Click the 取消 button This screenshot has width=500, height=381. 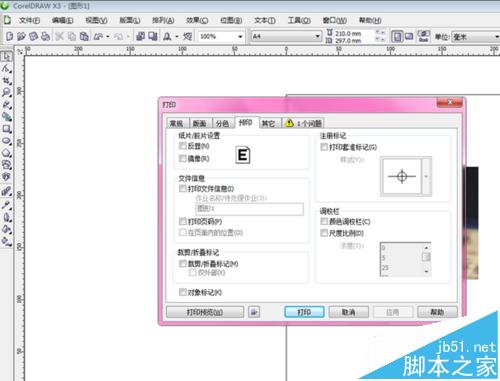pos(348,312)
